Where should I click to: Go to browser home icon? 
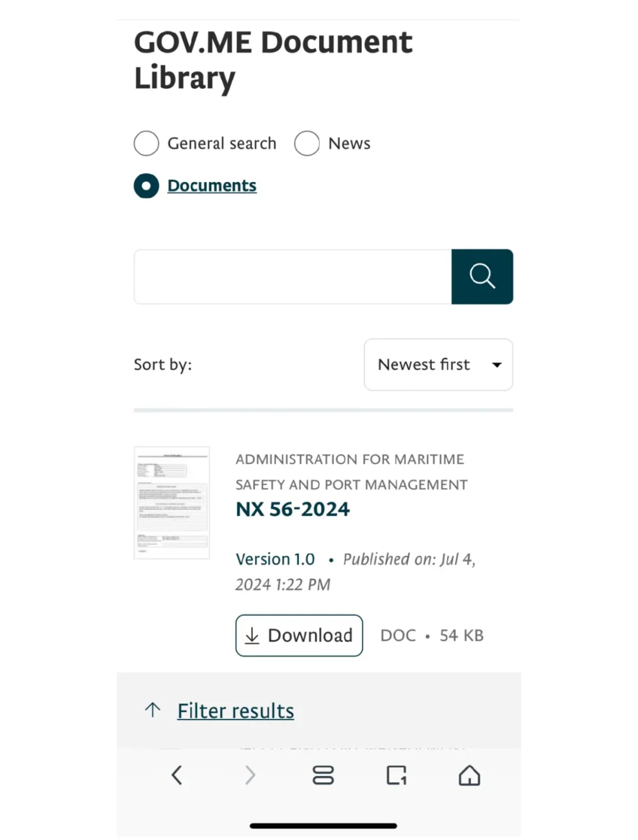coord(470,775)
